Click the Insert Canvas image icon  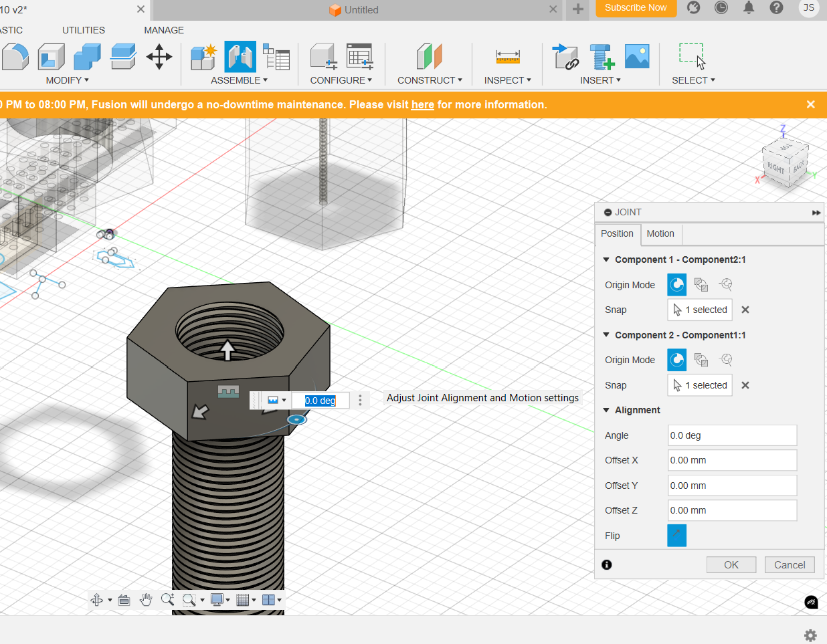point(637,57)
